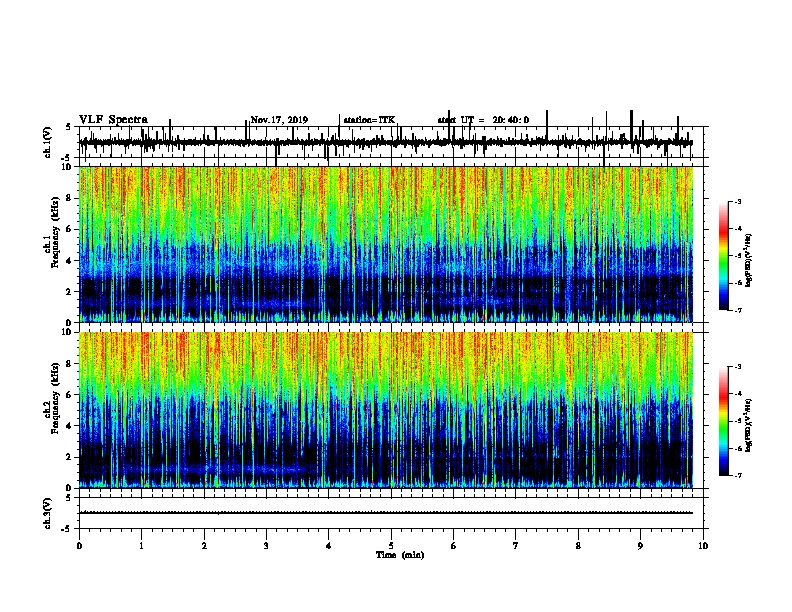The height and width of the screenshot is (612, 792).
Task: Click the time axis tick label '3'
Action: pos(266,546)
